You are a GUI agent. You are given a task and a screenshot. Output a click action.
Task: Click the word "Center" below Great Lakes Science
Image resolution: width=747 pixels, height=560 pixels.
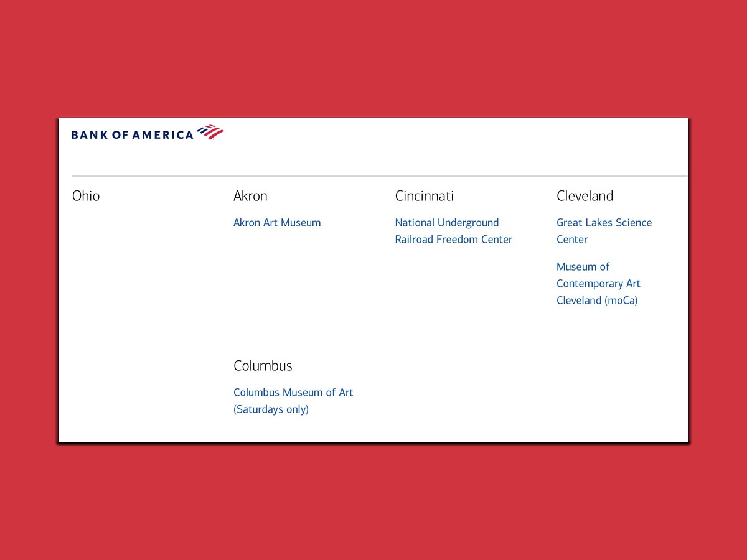pos(571,240)
